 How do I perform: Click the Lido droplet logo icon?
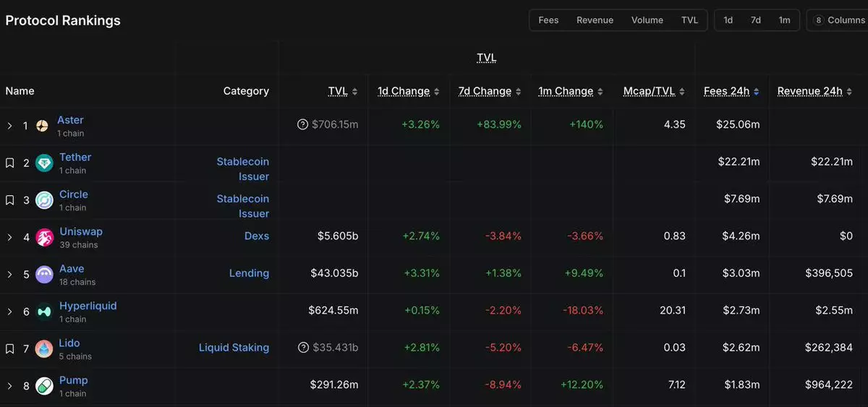coord(44,349)
